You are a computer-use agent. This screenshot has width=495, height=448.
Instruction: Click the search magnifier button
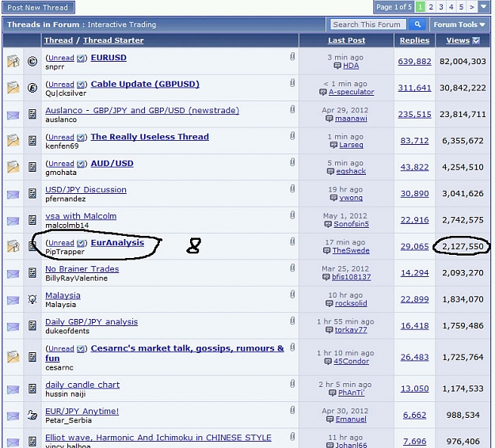coord(417,25)
